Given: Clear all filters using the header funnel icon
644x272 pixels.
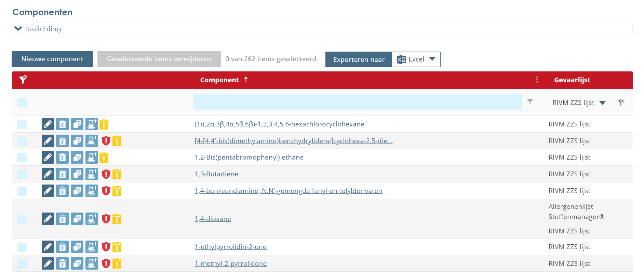Looking at the screenshot, I should (23, 80).
